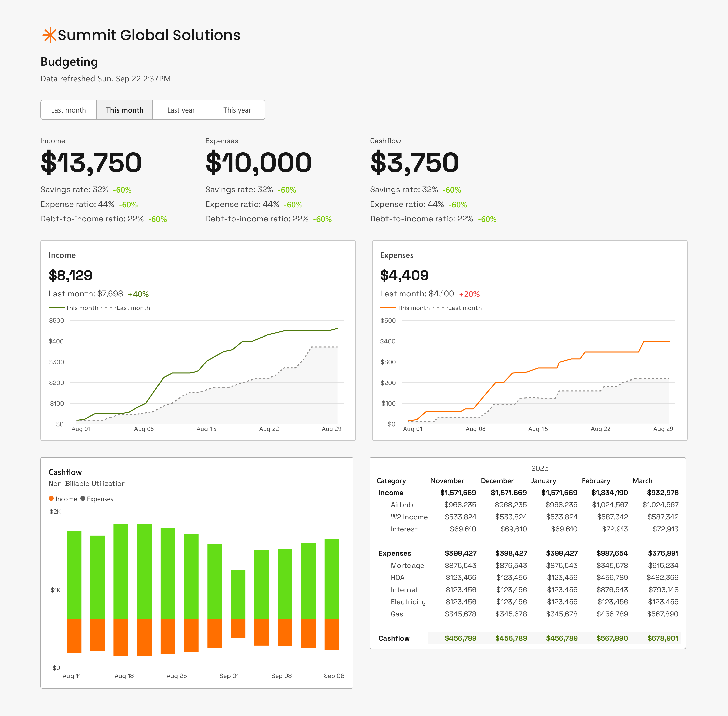
Task: Click the green +40% indicator under Income
Action: click(x=138, y=294)
